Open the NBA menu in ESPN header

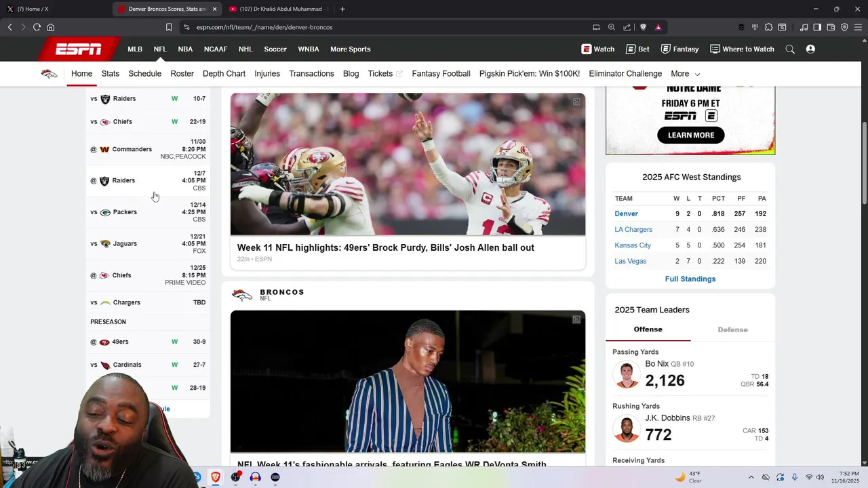tap(185, 49)
